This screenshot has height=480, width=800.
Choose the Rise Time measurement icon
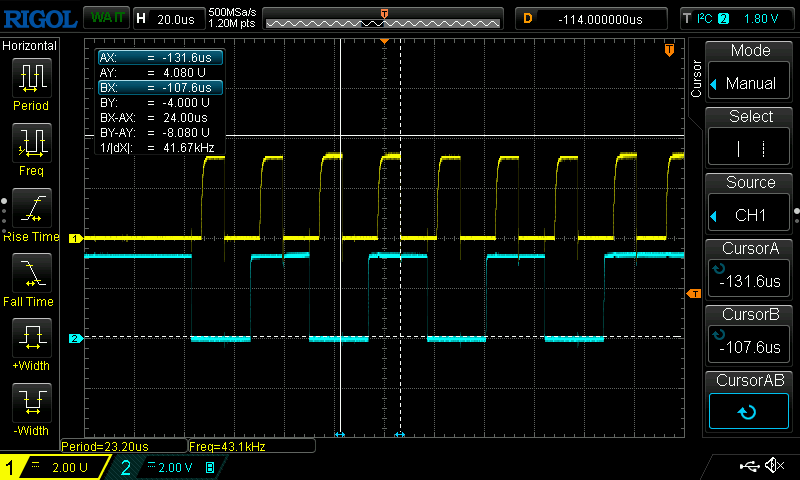coord(31,208)
